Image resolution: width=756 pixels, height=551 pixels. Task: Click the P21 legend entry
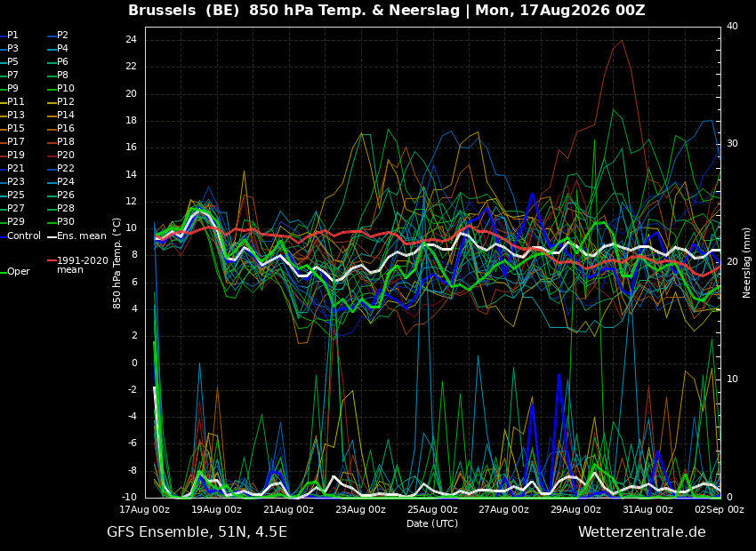[x=12, y=169]
